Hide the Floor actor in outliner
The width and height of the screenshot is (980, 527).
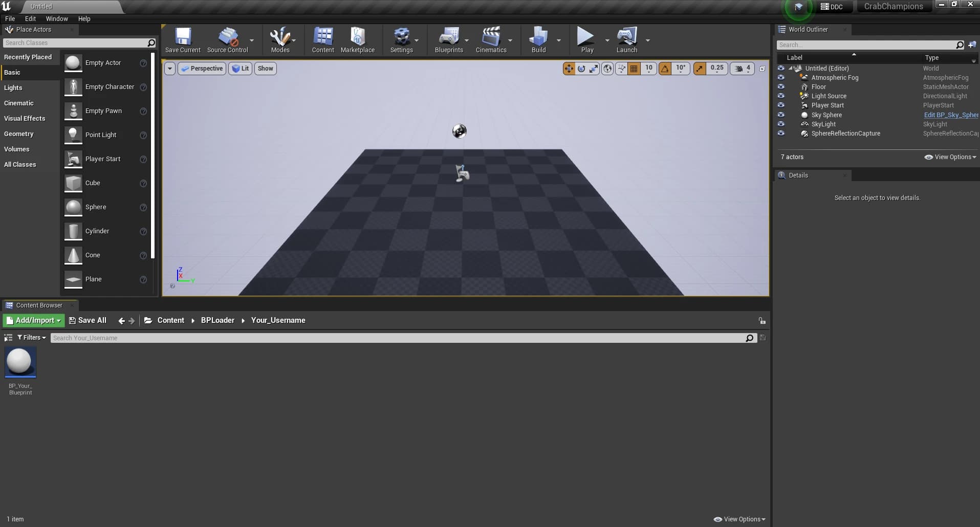click(781, 87)
